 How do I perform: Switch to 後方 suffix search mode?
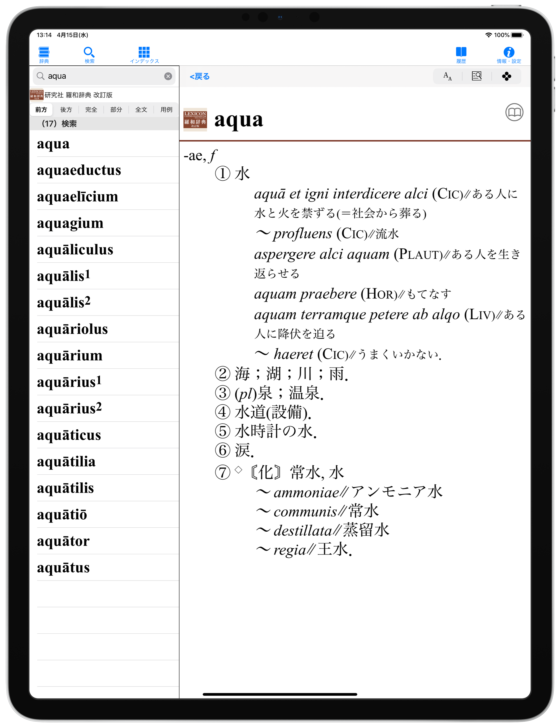point(66,110)
